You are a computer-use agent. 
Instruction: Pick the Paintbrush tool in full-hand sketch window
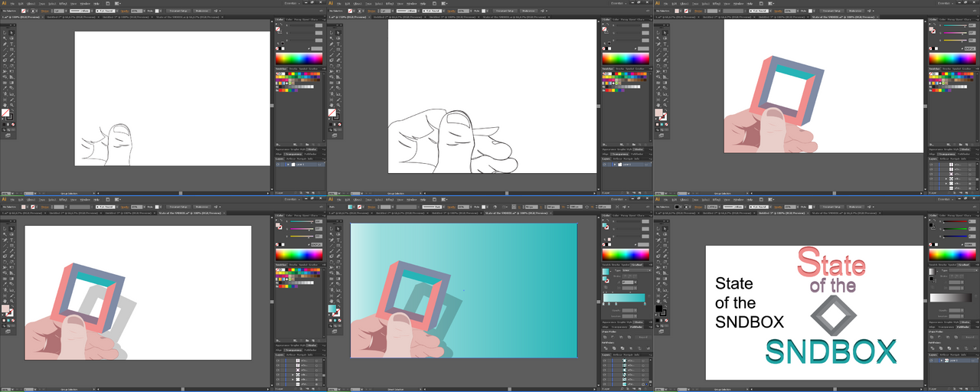point(332,54)
